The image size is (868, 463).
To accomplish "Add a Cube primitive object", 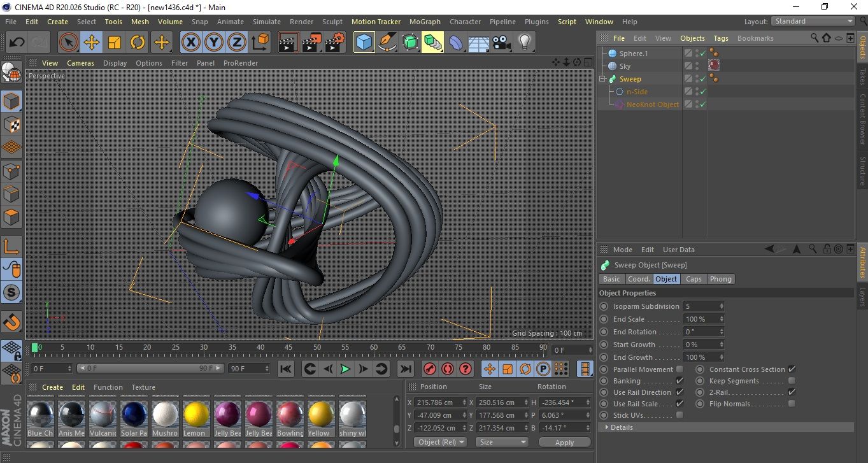I will [x=364, y=43].
